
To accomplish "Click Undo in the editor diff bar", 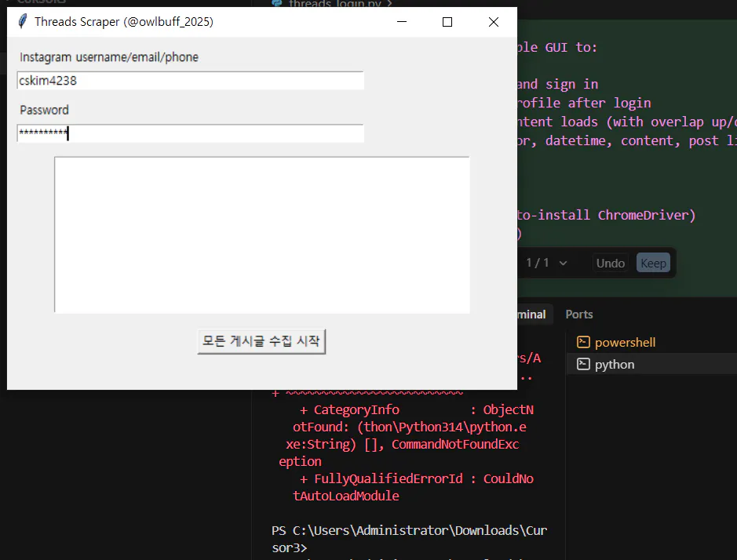I will [x=610, y=263].
